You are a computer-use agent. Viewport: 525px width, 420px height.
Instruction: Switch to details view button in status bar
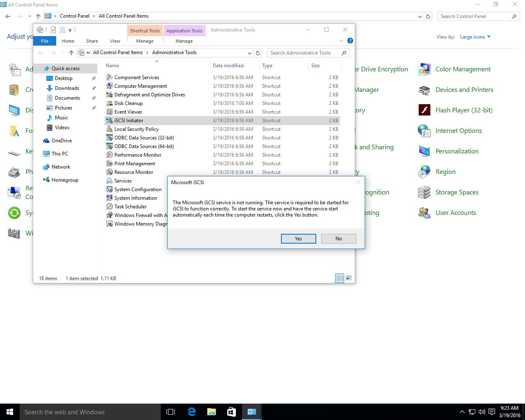click(340, 278)
